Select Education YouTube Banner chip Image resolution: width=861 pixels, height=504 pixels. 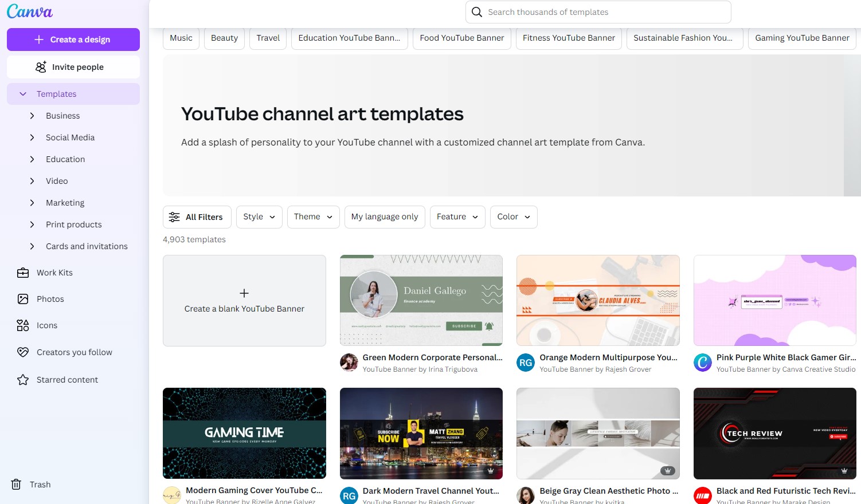pos(350,38)
